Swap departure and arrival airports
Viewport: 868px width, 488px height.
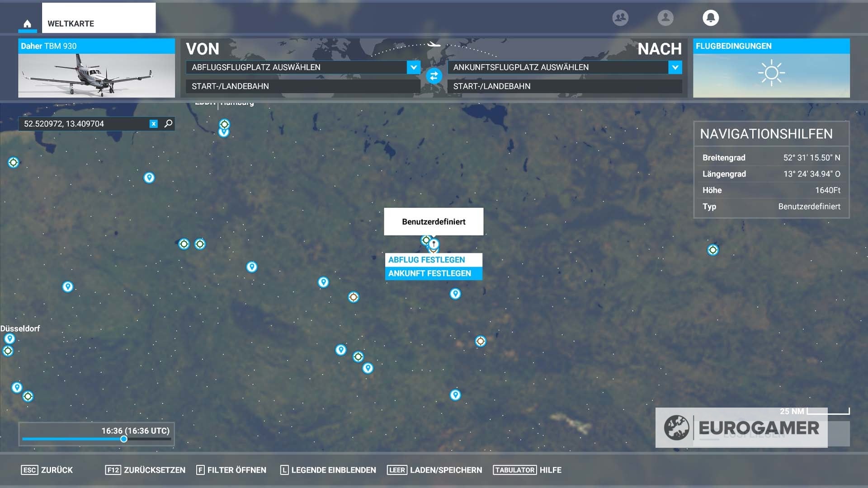click(x=434, y=76)
